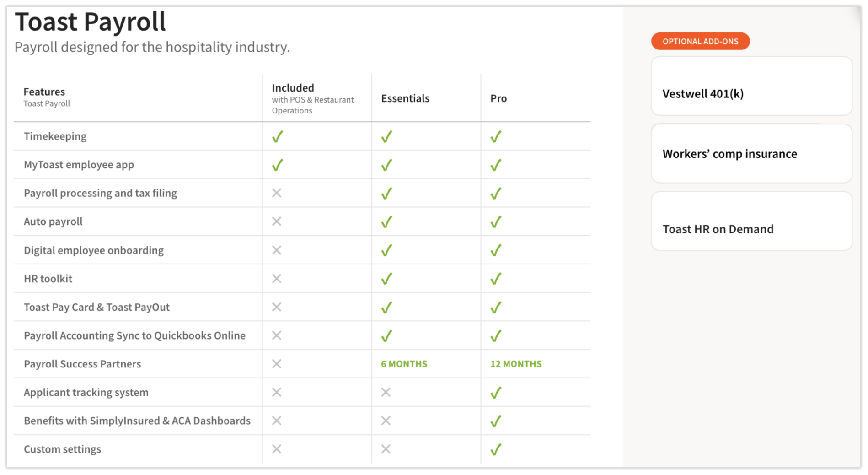Click the "Auto payroll" feature label
Image resolution: width=868 pixels, height=475 pixels.
(x=54, y=221)
